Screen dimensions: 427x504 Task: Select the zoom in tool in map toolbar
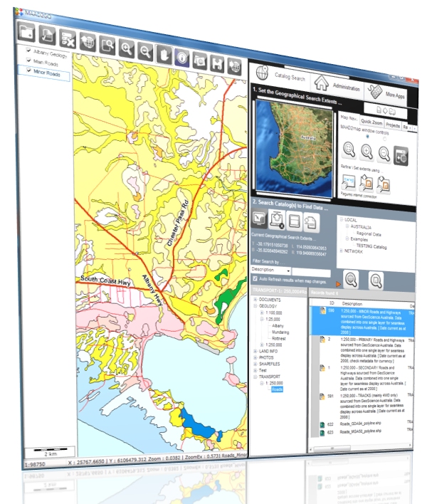coord(126,50)
